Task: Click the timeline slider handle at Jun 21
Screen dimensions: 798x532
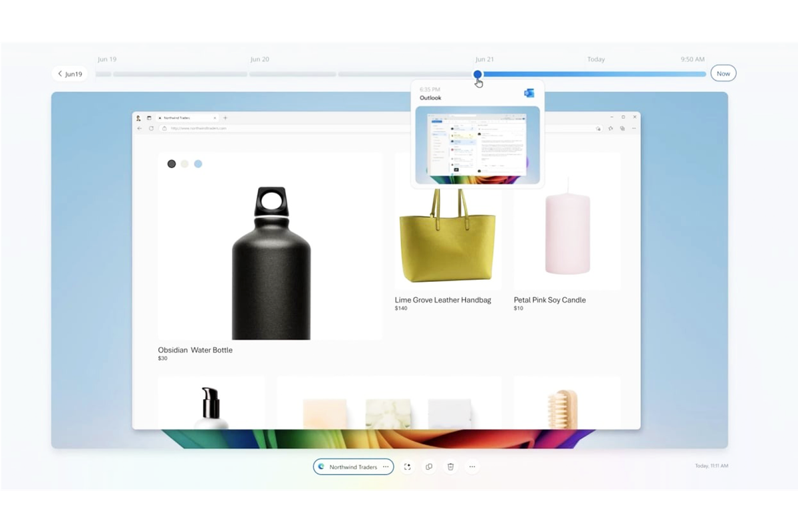Action: coord(477,75)
